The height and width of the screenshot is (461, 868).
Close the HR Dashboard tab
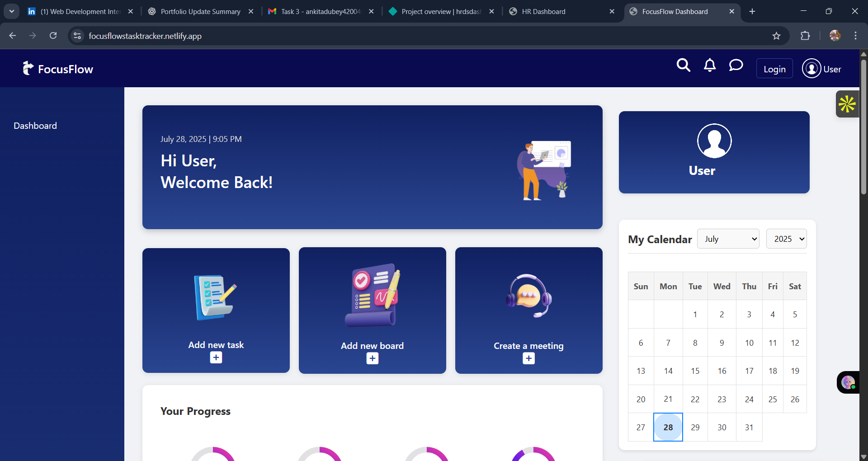(612, 12)
